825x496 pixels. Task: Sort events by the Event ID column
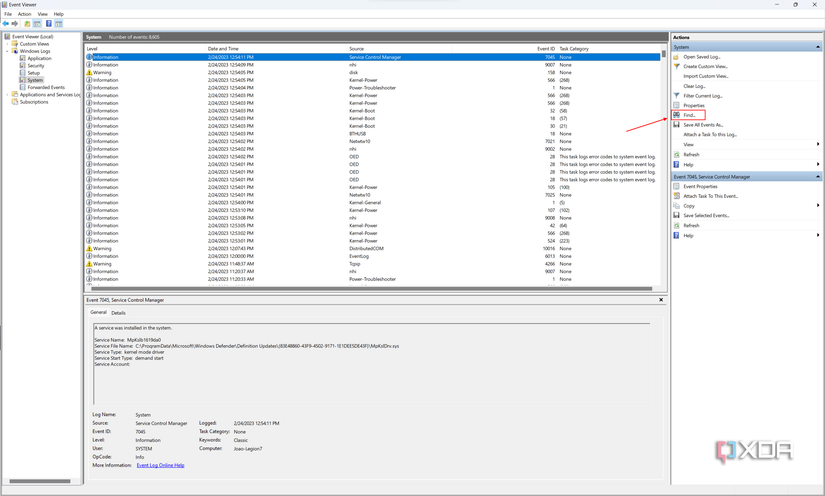[504, 49]
